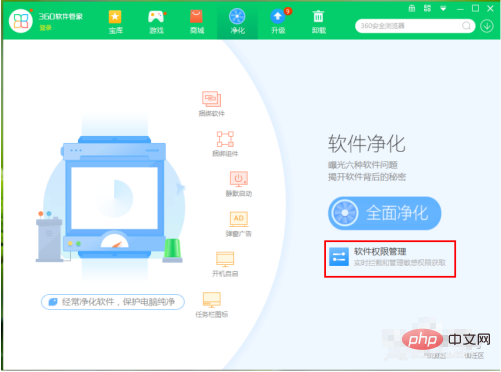This screenshot has height=372, width=501.
Task: Click the blue sliders icon beside 软件权限管理
Action: click(x=339, y=257)
